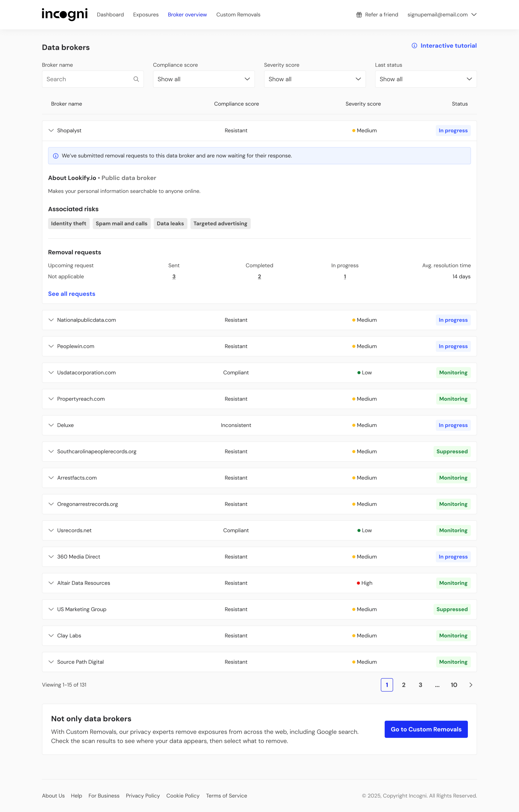Image resolution: width=519 pixels, height=812 pixels.
Task: Click the Incogni logo
Action: [64, 15]
